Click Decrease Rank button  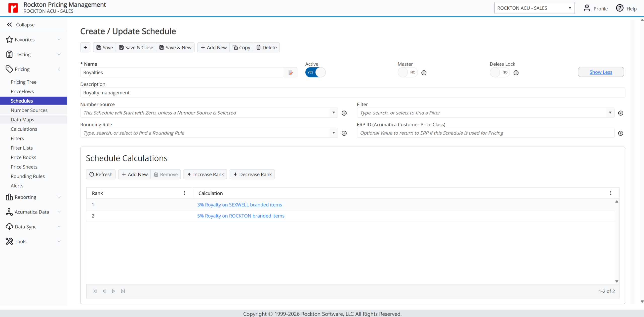252,174
